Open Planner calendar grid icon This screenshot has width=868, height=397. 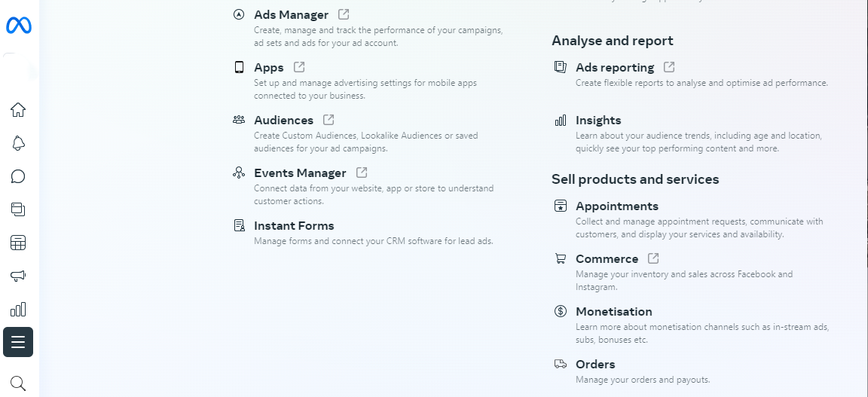18,243
